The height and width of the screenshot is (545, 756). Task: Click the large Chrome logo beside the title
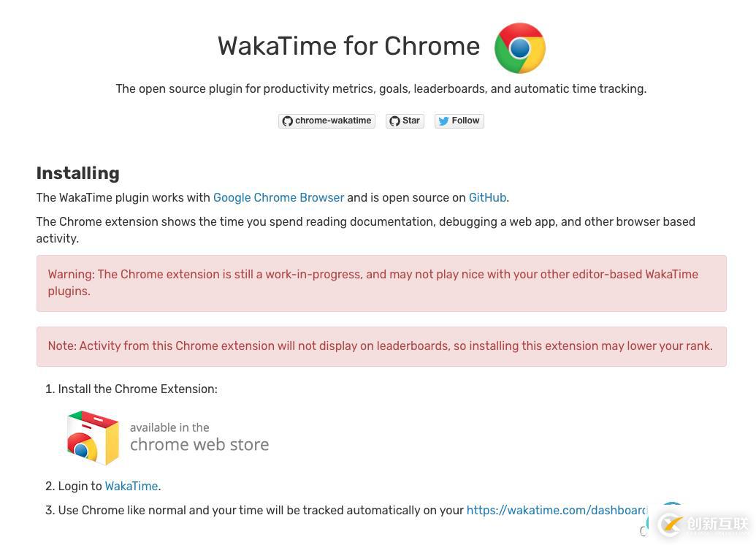520,47
